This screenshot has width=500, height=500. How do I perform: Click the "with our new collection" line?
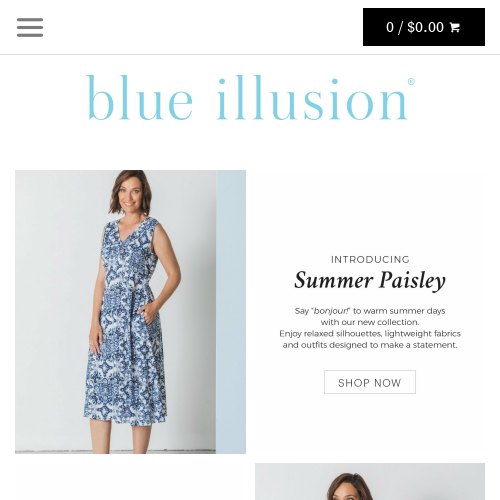point(370,322)
